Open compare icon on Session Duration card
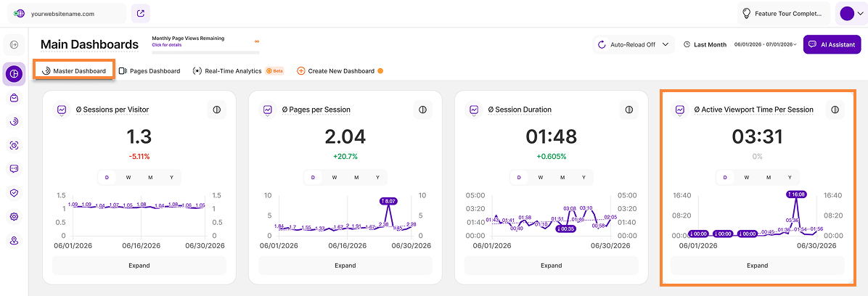868x296 pixels. [x=629, y=110]
